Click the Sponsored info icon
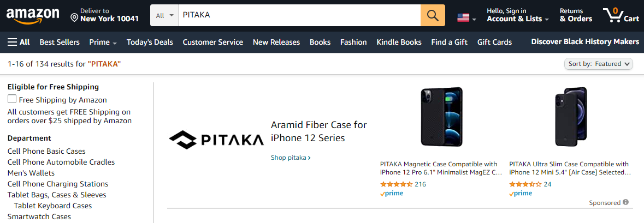 point(626,202)
